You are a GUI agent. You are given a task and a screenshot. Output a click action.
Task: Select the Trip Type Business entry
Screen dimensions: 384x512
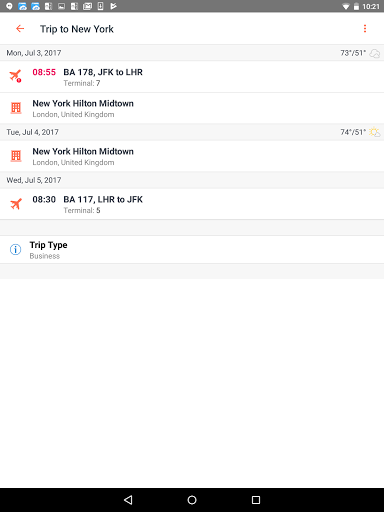coord(192,250)
